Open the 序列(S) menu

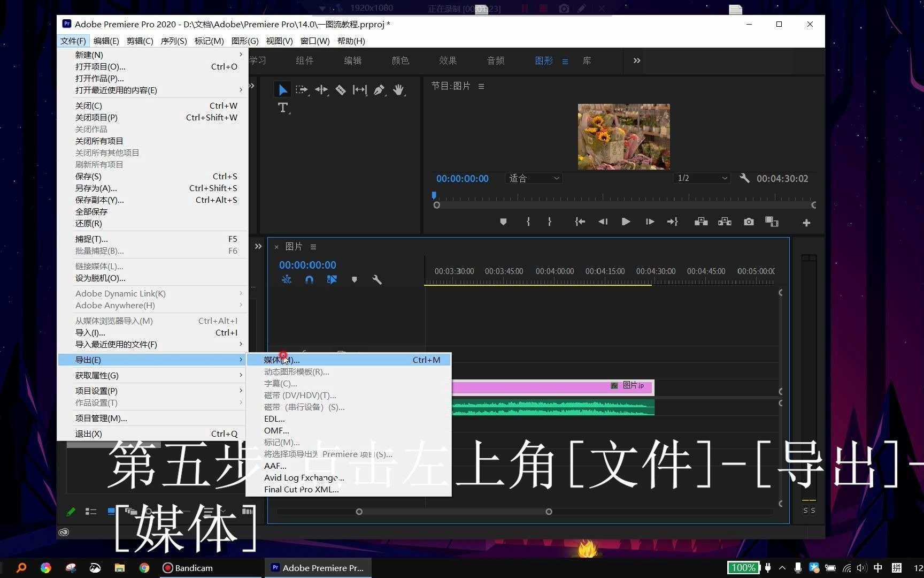tap(173, 41)
